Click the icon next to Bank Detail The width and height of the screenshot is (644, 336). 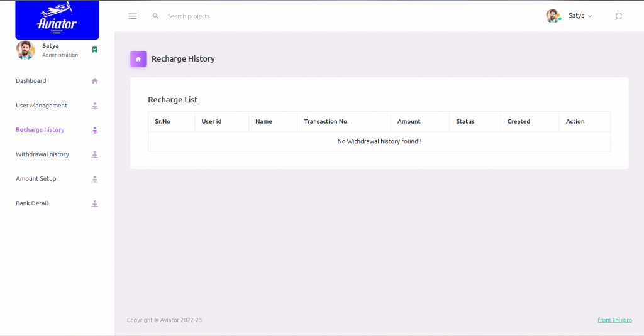tap(95, 203)
